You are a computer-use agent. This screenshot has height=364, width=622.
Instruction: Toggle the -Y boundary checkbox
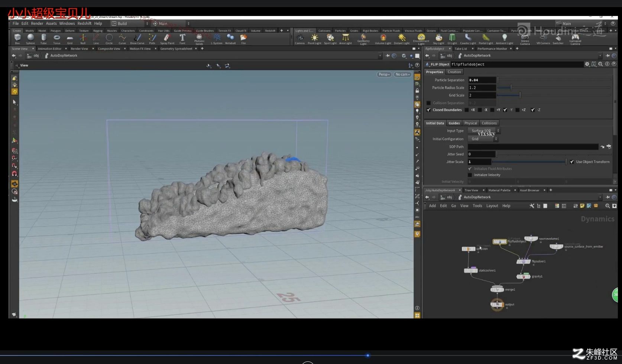[505, 110]
